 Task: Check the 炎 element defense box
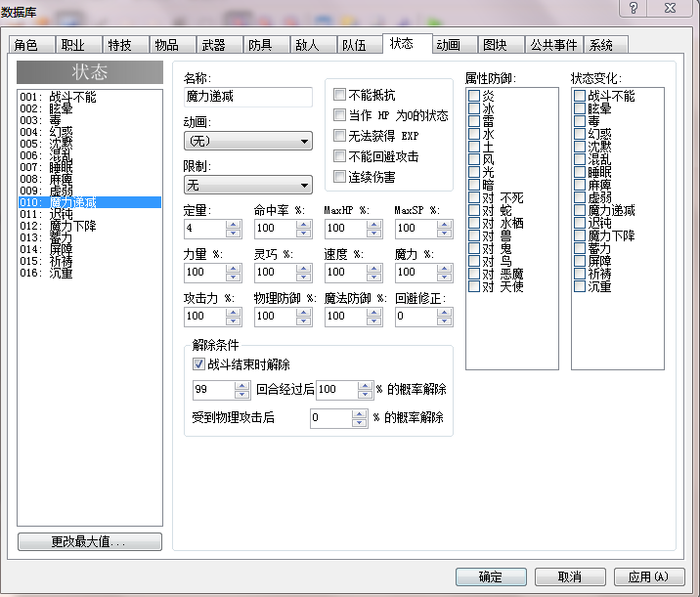[474, 96]
